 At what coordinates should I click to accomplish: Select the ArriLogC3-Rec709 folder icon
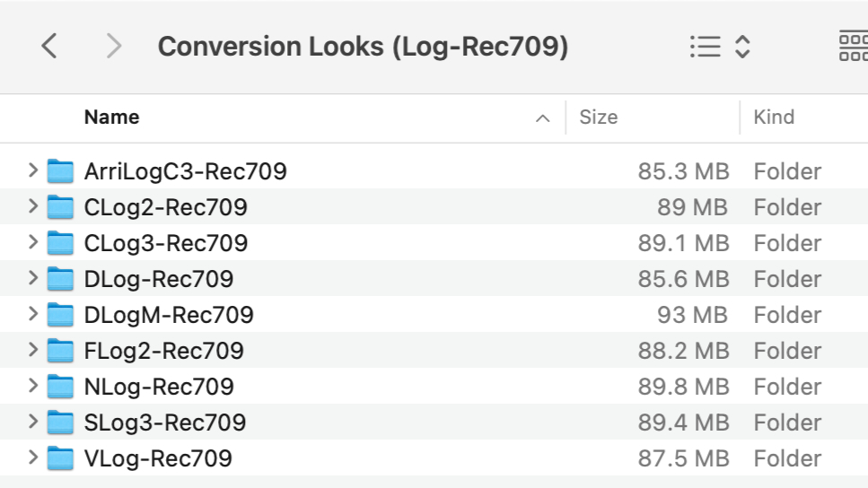[x=60, y=171]
